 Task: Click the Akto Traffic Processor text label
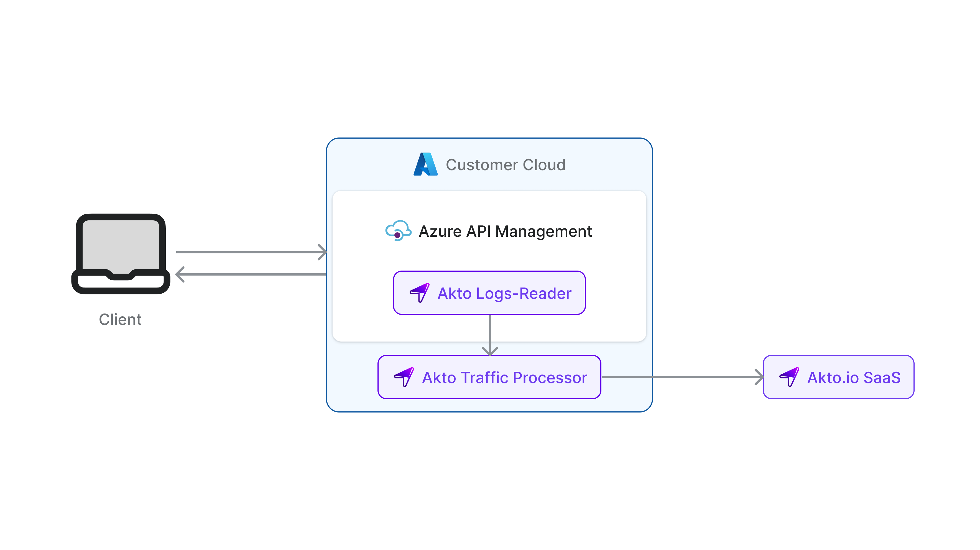click(504, 377)
